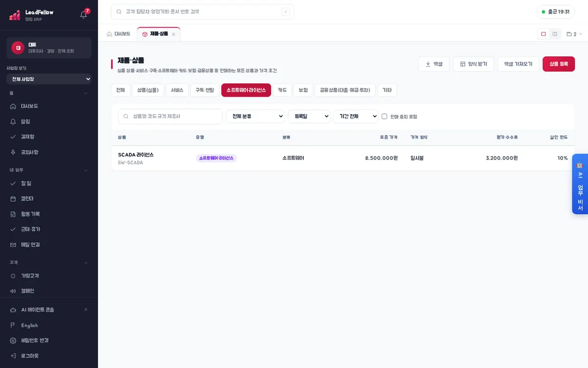Screen dimensions: 588x368
Task: Open 캠페인 in the sidebar
Action: (x=49, y=291)
